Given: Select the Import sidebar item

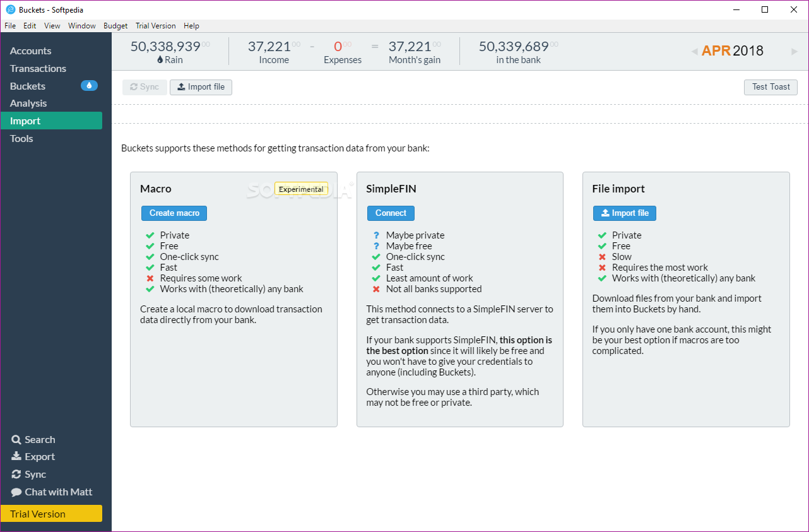Looking at the screenshot, I should click(51, 121).
